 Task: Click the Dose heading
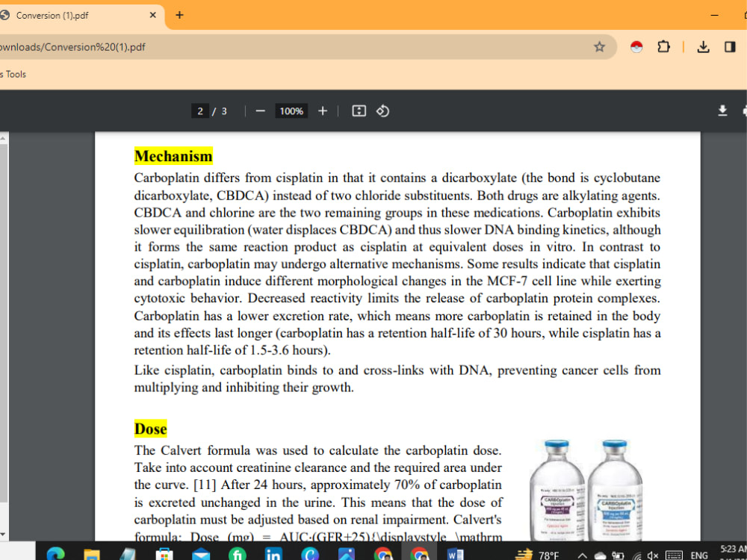[151, 429]
